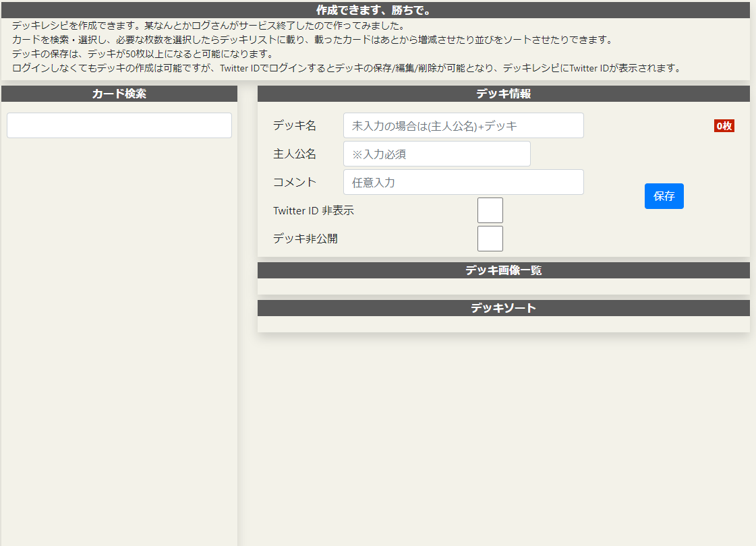The image size is (756, 546).
Task: Toggle Twitter ID visibility off via its checkbox
Action: [490, 210]
